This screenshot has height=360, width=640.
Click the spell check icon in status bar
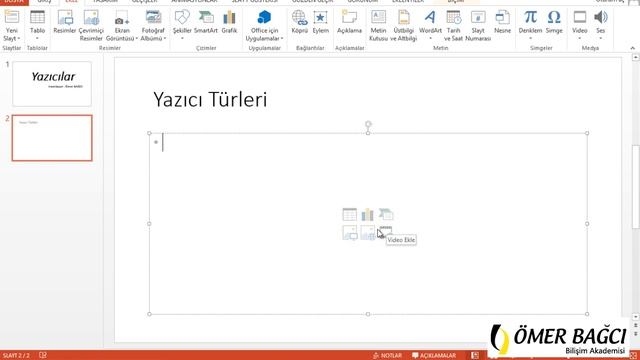coord(43,356)
